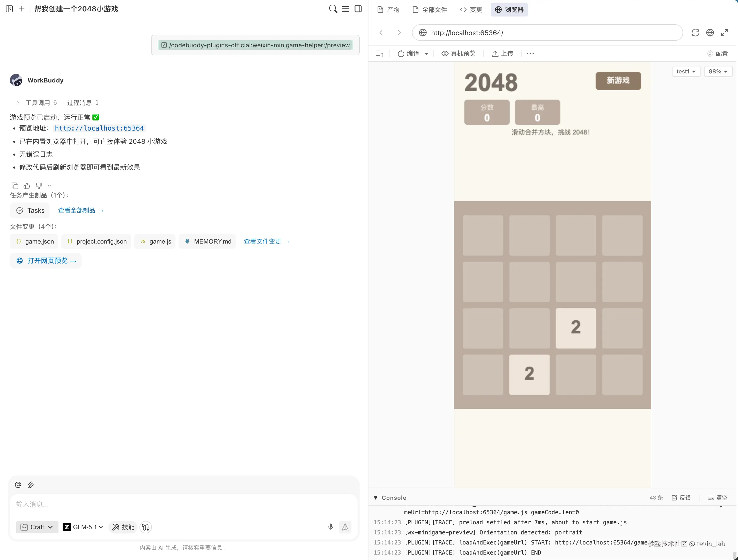This screenshot has height=560, width=738.
Task: Open the test1 device dropdown
Action: point(686,71)
